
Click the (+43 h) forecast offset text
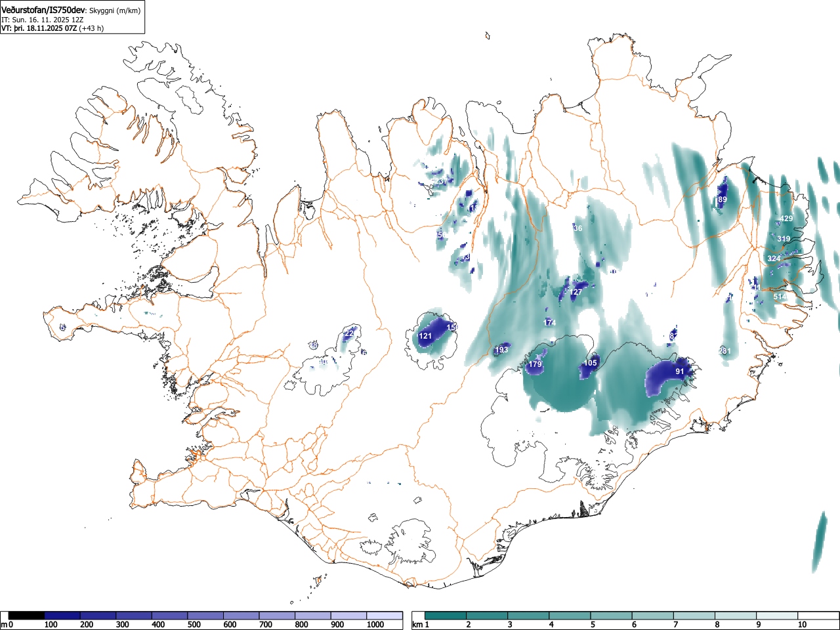[x=91, y=28]
